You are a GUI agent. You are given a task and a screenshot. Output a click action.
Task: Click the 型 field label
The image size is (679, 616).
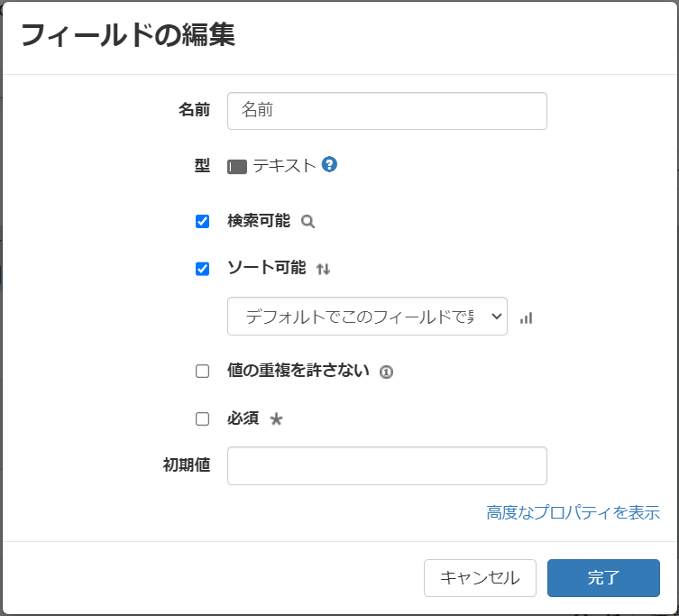click(x=202, y=165)
